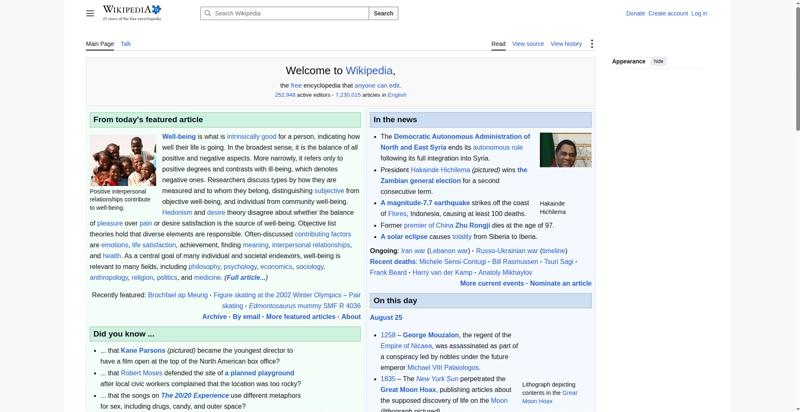Click the About link under featured article
This screenshot has width=800, height=412.
[x=351, y=317]
